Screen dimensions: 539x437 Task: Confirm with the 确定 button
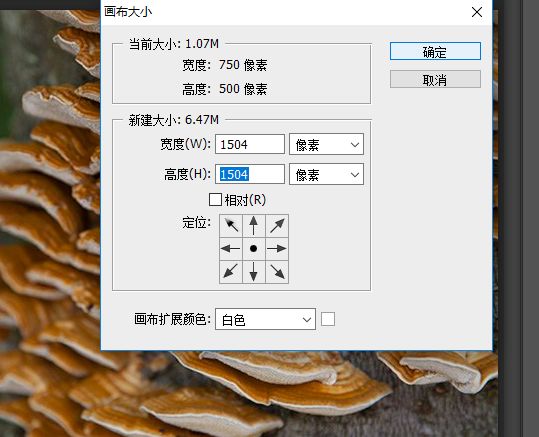pyautogui.click(x=435, y=51)
